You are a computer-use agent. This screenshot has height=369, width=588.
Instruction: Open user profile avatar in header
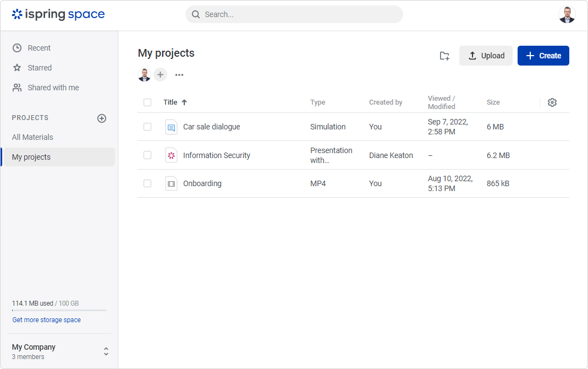(x=567, y=15)
